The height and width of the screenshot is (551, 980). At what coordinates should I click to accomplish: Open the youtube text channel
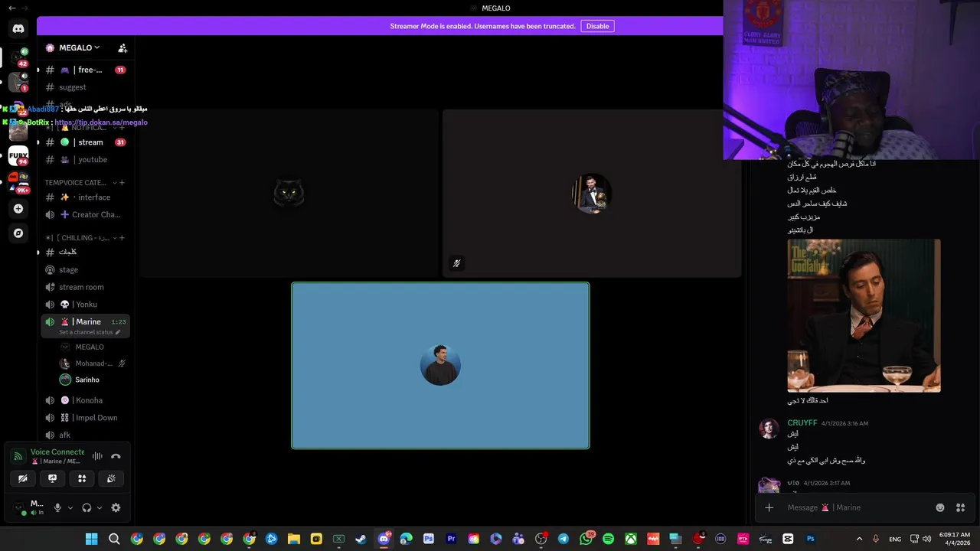[85, 159]
